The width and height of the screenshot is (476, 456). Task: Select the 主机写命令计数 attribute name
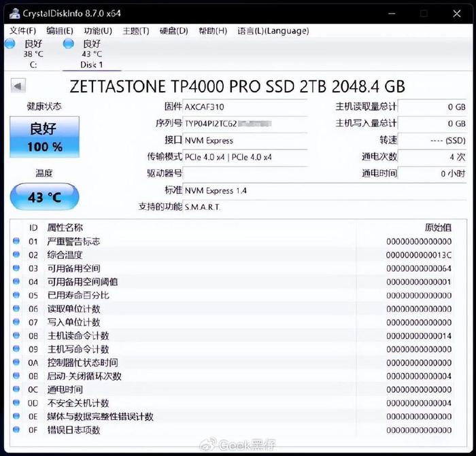click(x=78, y=349)
